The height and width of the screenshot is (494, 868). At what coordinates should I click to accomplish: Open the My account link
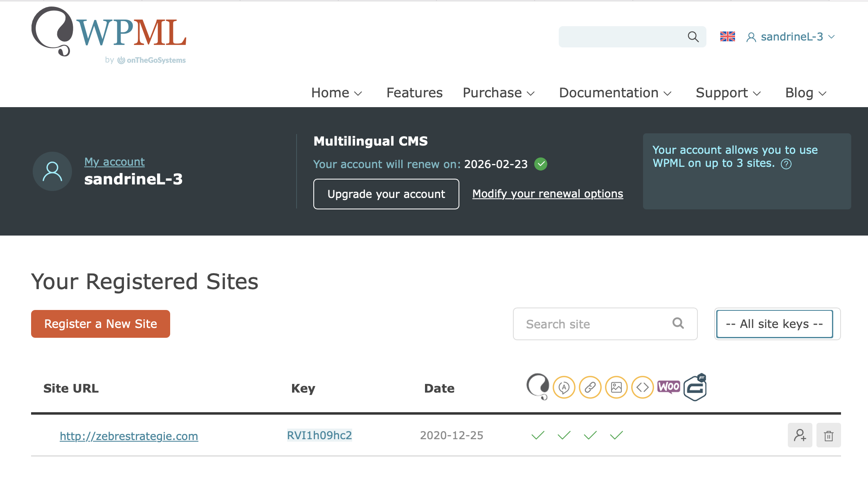tap(115, 162)
